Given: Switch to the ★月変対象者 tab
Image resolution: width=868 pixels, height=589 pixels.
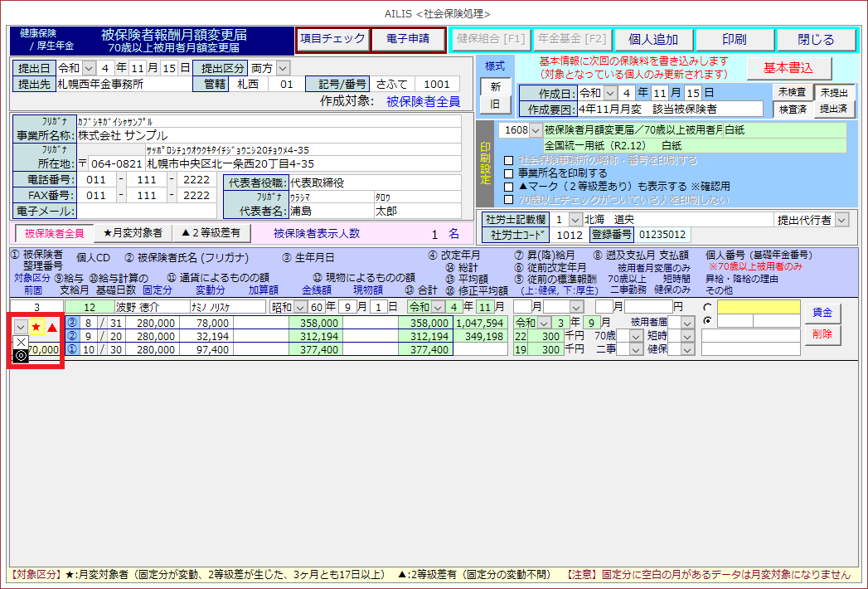Looking at the screenshot, I should click(133, 233).
